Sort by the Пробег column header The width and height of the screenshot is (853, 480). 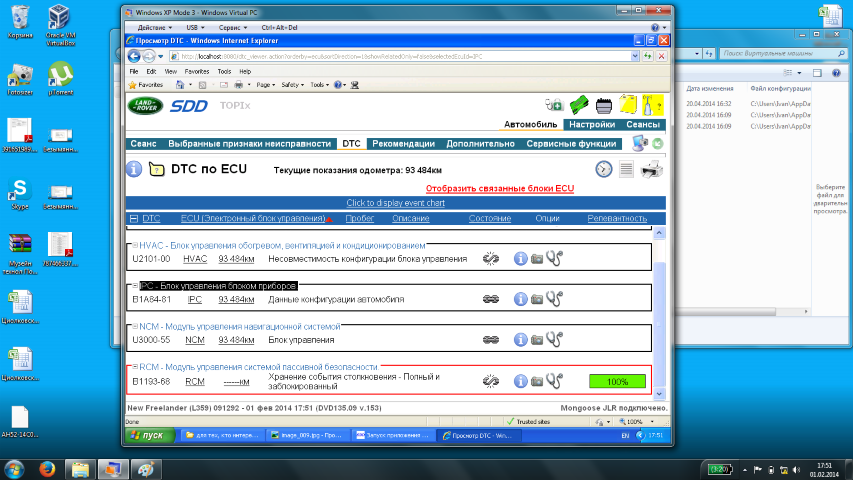360,218
